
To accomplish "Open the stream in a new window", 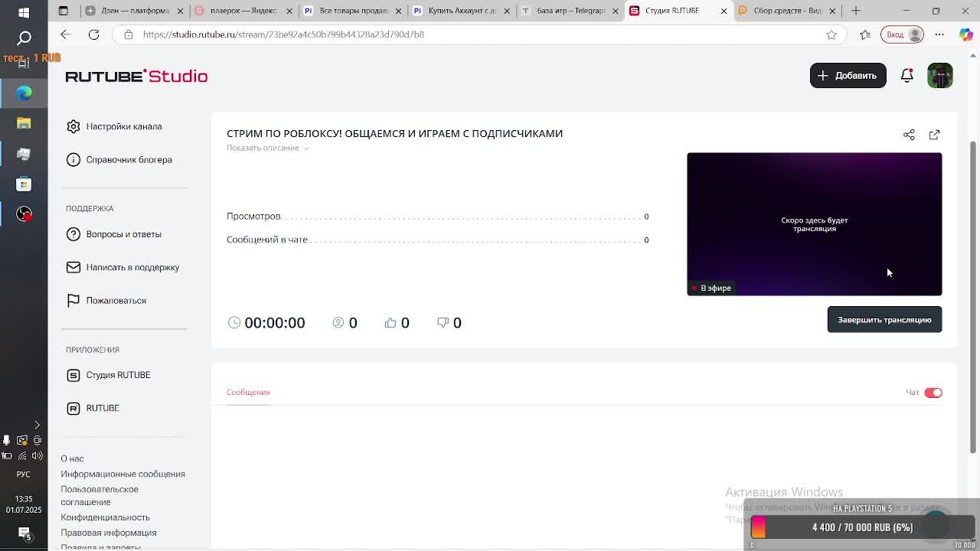I will 934,135.
